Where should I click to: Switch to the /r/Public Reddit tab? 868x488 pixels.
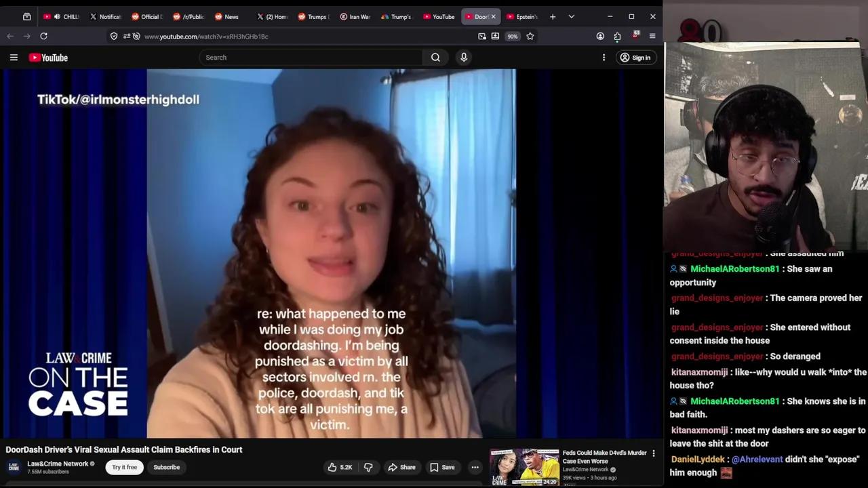[189, 16]
